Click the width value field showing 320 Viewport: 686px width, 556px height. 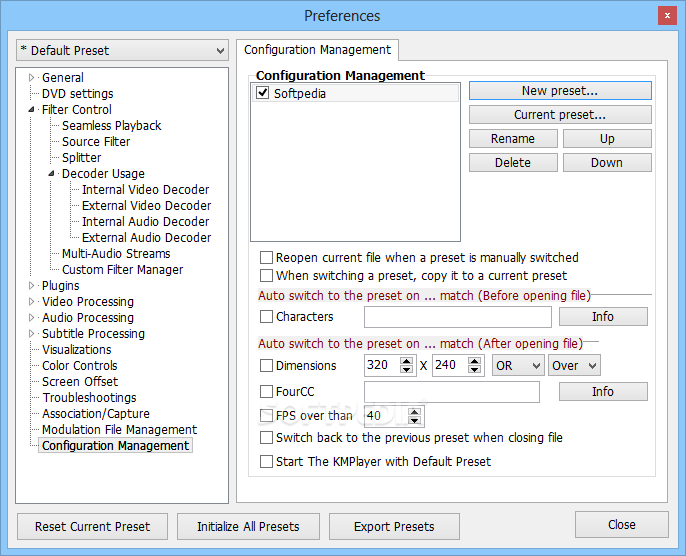point(382,365)
